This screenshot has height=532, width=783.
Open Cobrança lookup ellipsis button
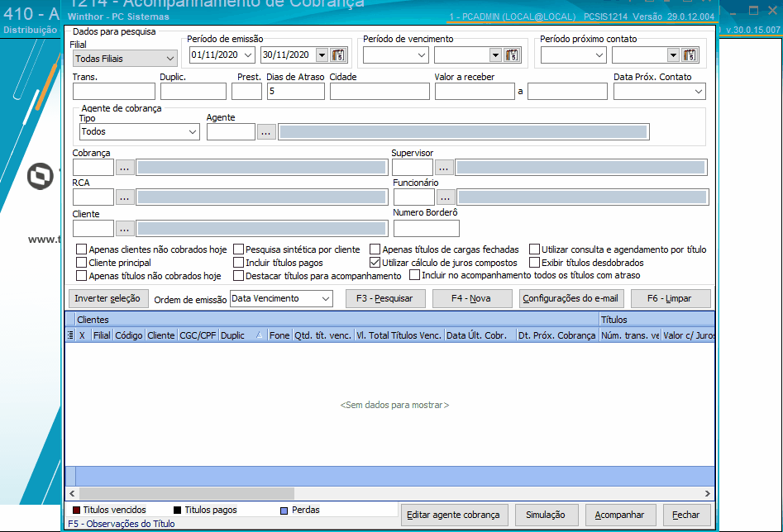[x=124, y=168]
